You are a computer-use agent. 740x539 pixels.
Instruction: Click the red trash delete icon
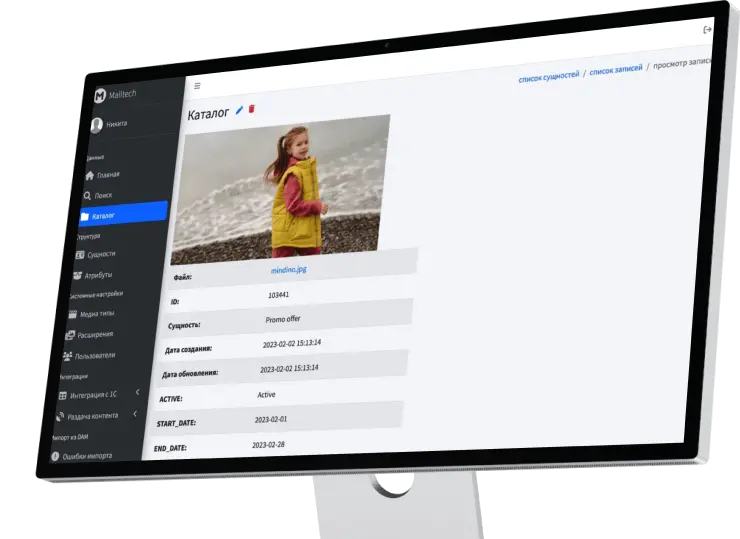(252, 109)
